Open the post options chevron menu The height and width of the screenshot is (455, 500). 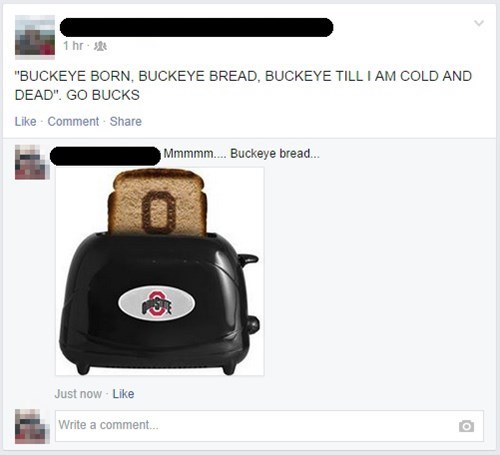click(479, 23)
